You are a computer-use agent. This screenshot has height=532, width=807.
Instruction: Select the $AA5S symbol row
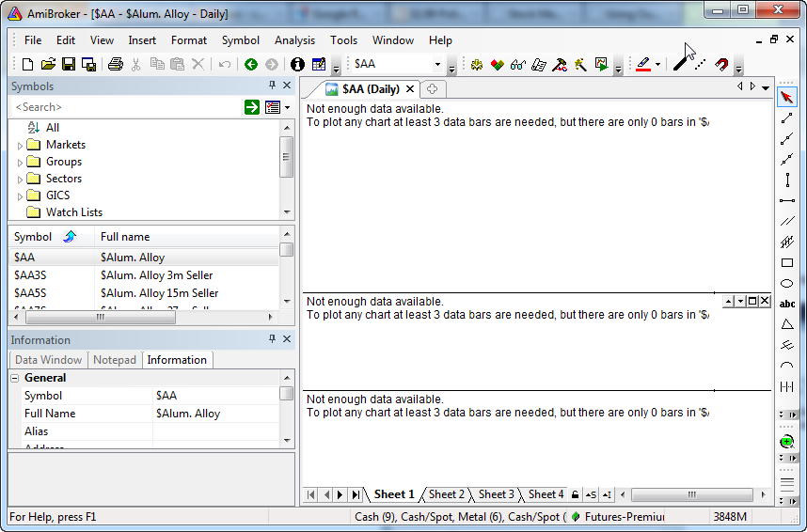click(x=144, y=292)
